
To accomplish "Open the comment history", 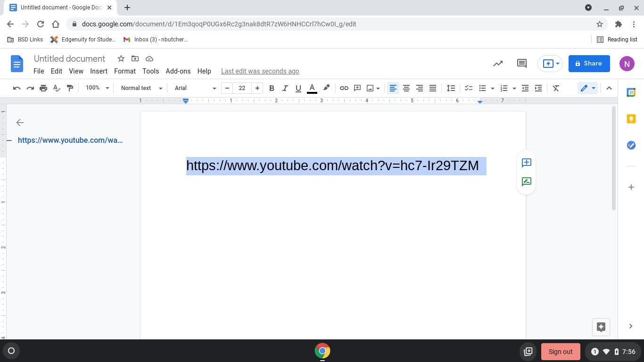I will pyautogui.click(x=522, y=64).
